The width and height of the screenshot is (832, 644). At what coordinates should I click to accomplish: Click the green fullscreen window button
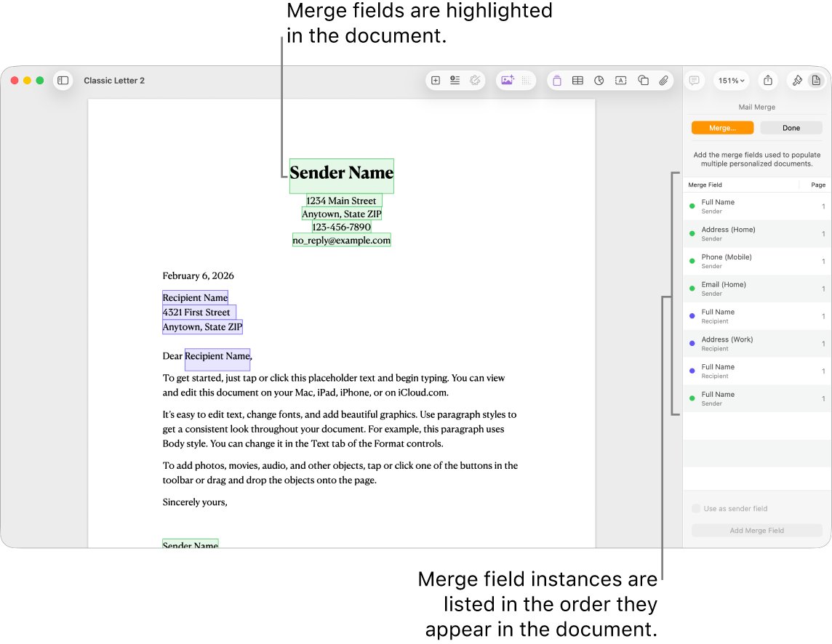(40, 81)
